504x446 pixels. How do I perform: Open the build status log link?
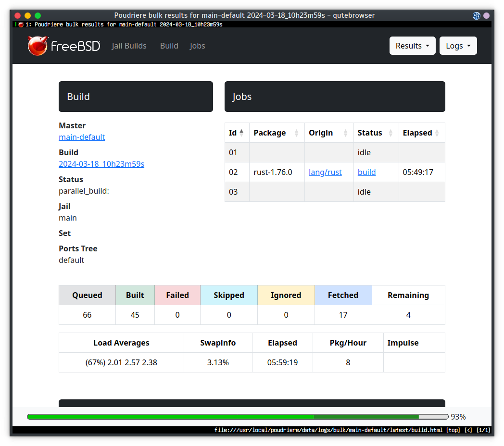click(x=366, y=172)
